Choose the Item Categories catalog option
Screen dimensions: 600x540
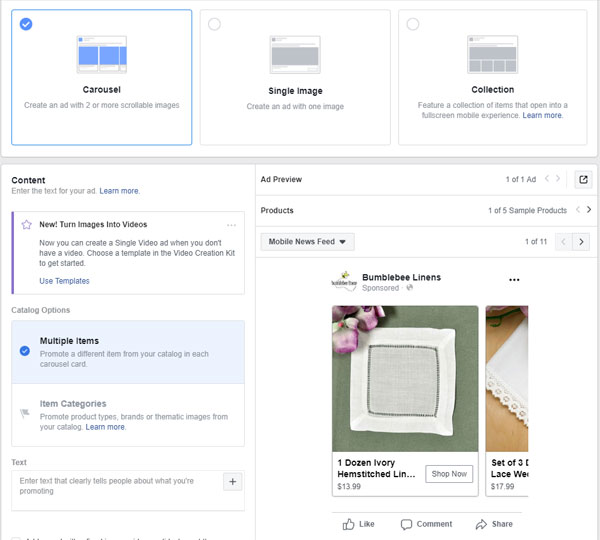(128, 415)
